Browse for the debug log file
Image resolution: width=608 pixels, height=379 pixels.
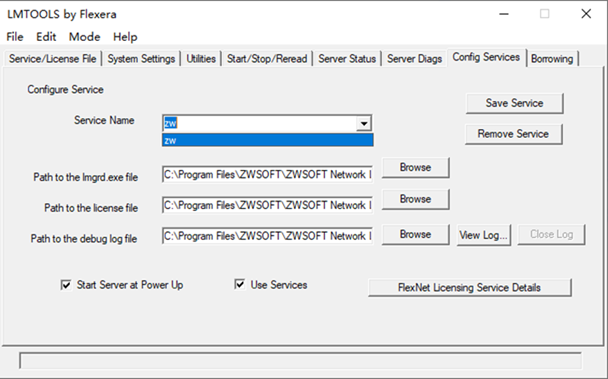[415, 234]
